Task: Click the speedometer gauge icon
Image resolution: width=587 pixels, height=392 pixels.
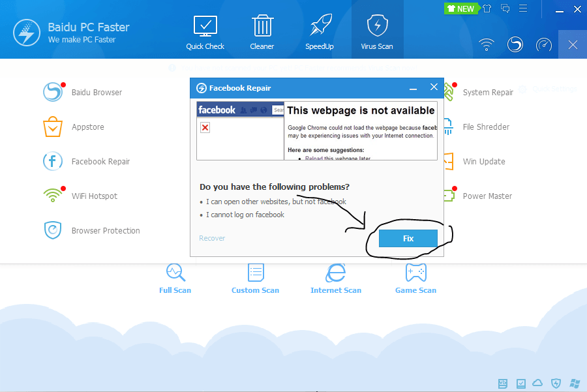Action: [543, 45]
